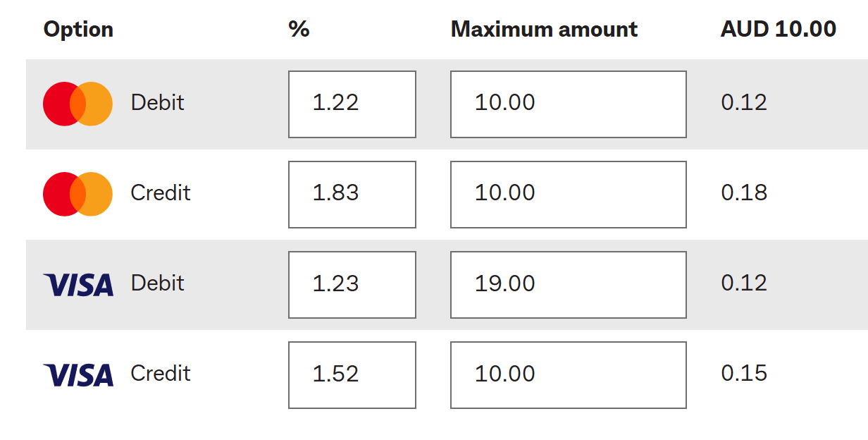Focus the Visa Debit percentage field 1.23
The image size is (868, 440).
click(352, 284)
